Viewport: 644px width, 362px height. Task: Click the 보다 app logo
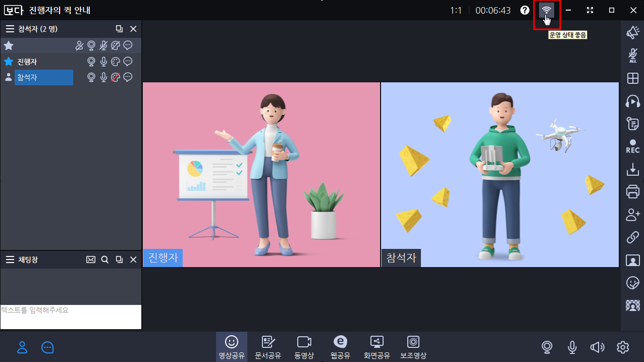pos(14,10)
